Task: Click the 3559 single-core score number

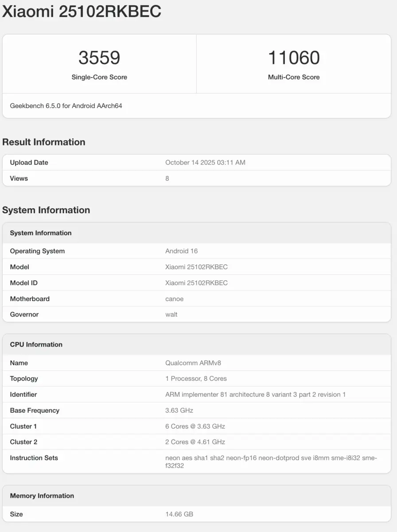Action: [99, 58]
